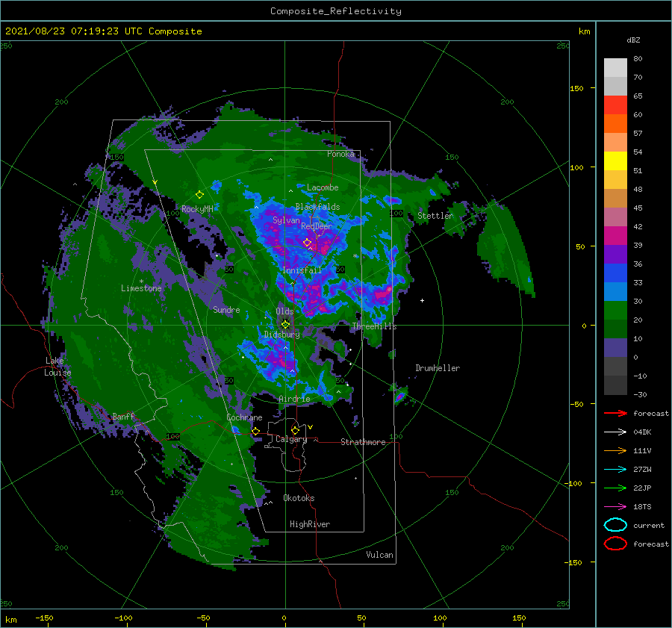
Task: Click the 'Stettler' map label
Action: point(435,216)
